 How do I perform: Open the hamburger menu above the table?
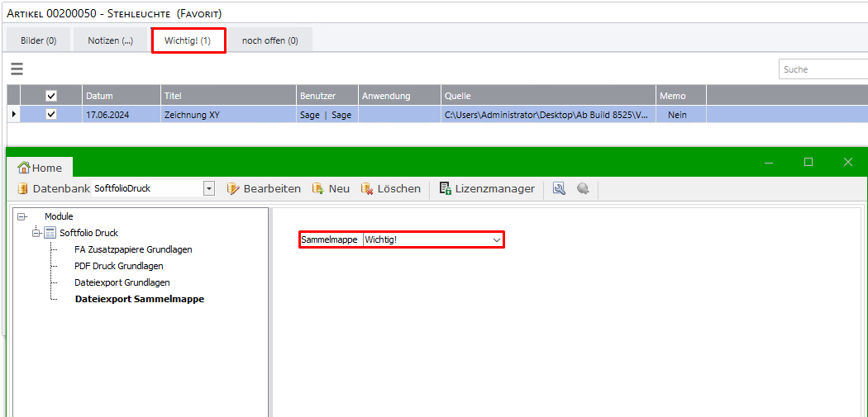[x=17, y=69]
